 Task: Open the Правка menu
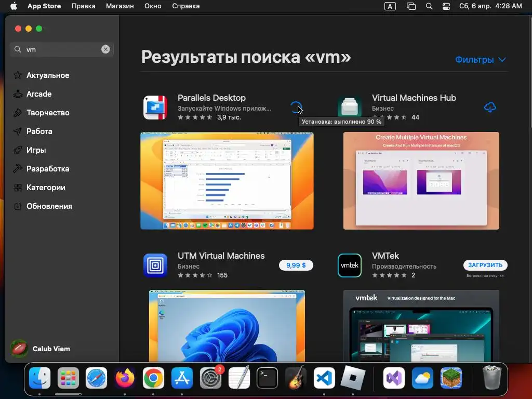pos(84,6)
